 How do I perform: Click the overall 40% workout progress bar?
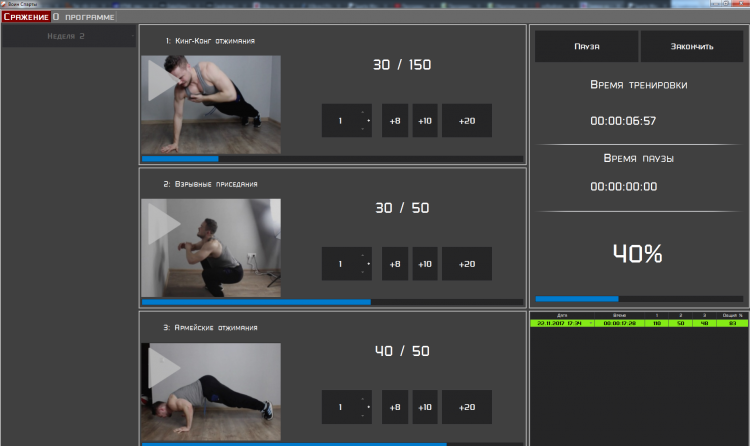coord(639,299)
